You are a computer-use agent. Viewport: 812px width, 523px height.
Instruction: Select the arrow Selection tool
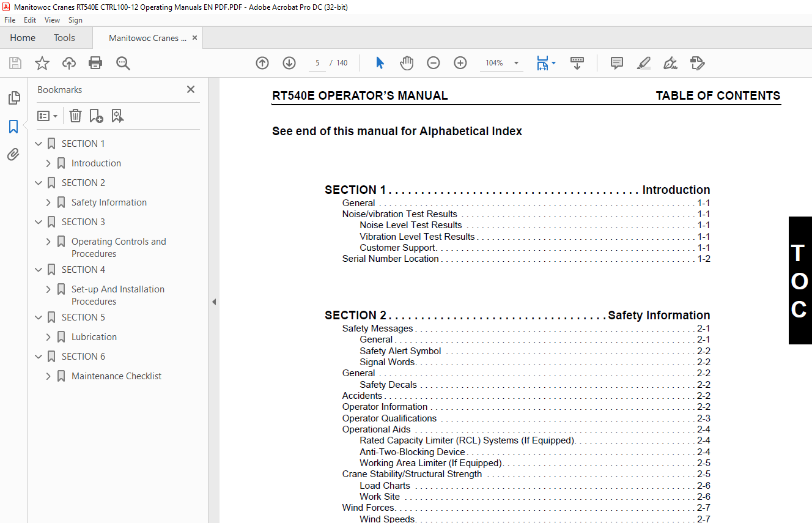(x=380, y=63)
